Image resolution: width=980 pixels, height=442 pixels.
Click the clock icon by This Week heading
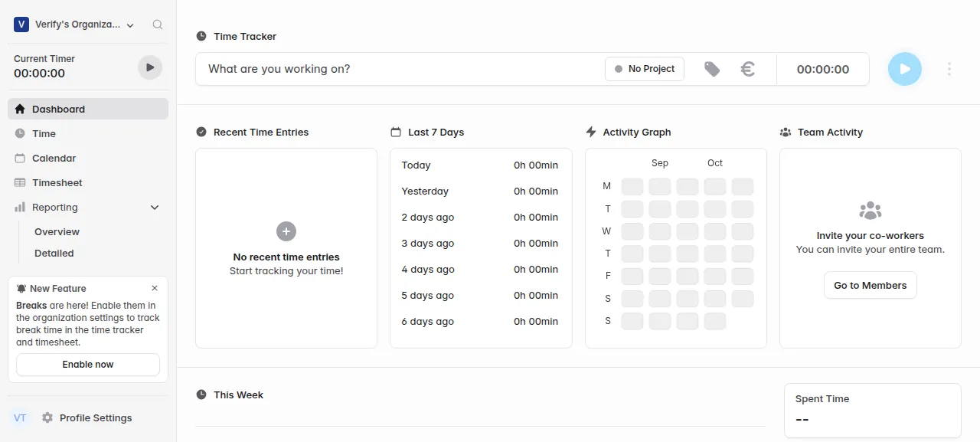201,395
